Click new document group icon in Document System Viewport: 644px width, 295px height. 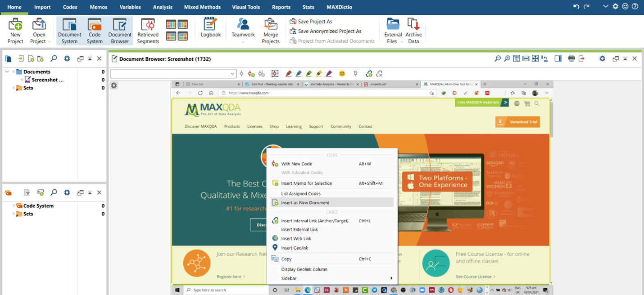41,58
